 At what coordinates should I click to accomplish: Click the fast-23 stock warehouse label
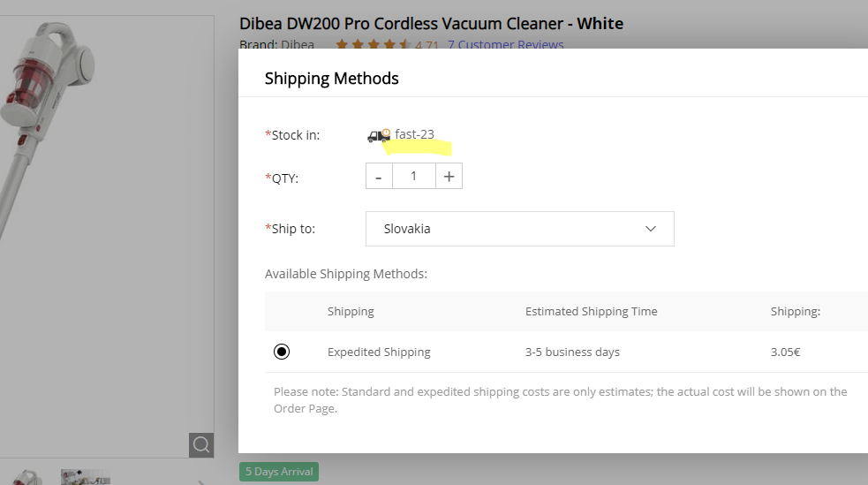coord(414,134)
